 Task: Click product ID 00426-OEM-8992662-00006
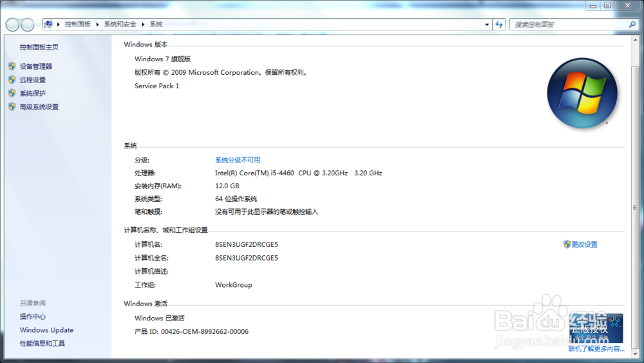(x=205, y=331)
